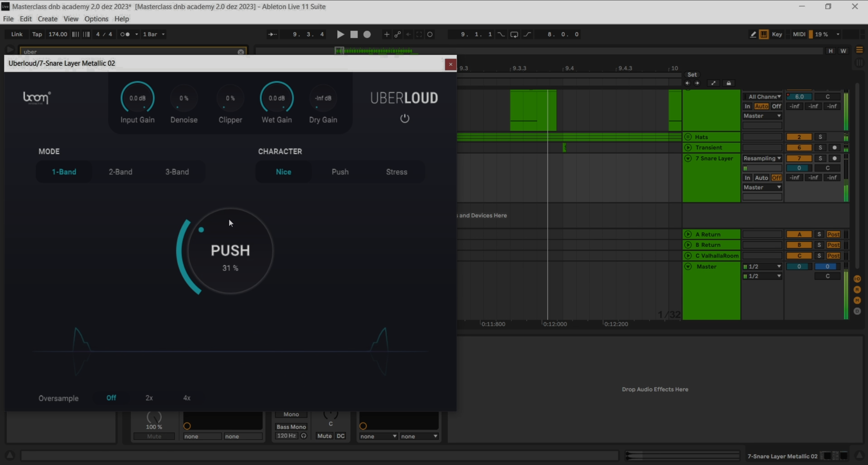Open the File menu
Viewport: 868px width, 465px height.
[8, 19]
